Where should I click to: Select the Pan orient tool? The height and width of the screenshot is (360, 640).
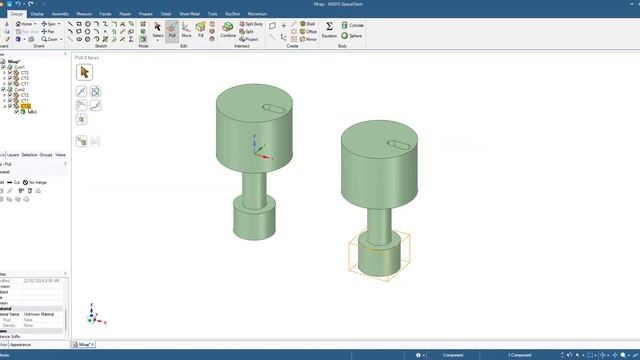click(48, 31)
